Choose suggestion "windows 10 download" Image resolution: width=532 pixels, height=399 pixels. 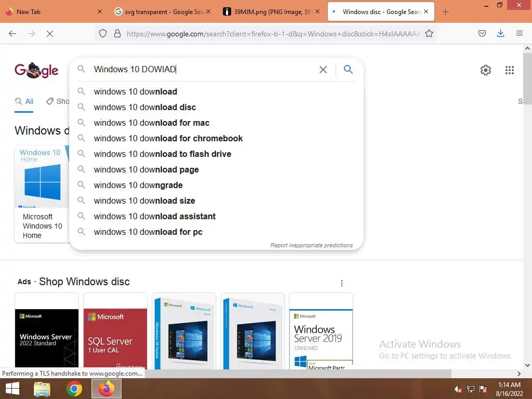216,91
